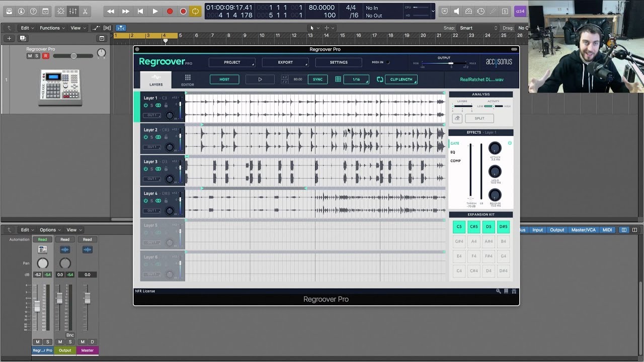Viewport: 644px width, 362px height.
Task: Open the CLIP LENGTH dropdown
Action: tap(401, 79)
